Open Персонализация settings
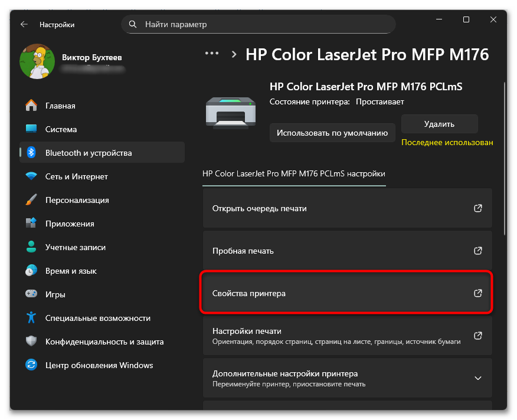Screen dimensions: 517x420 (102, 200)
